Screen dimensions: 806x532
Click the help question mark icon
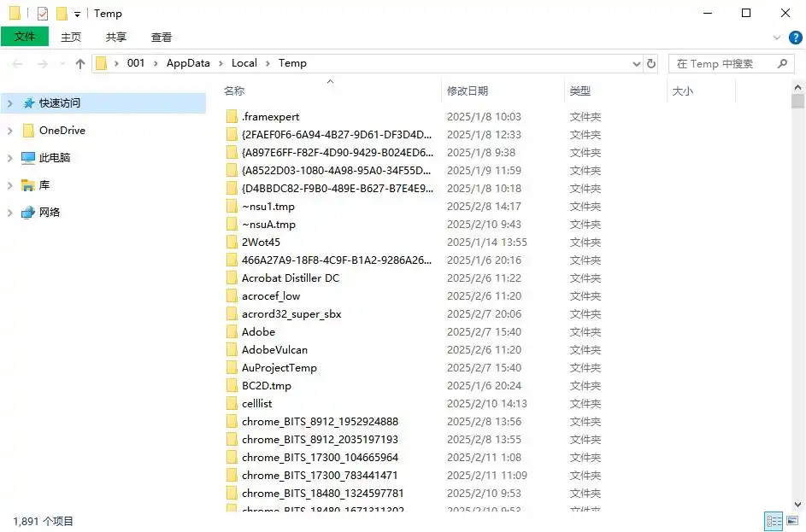(x=796, y=37)
